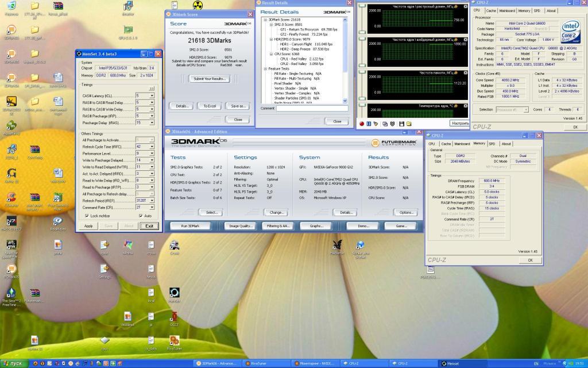Open Filtering & AA settings in 3DMark06
The width and height of the screenshot is (588, 368).
(x=278, y=226)
